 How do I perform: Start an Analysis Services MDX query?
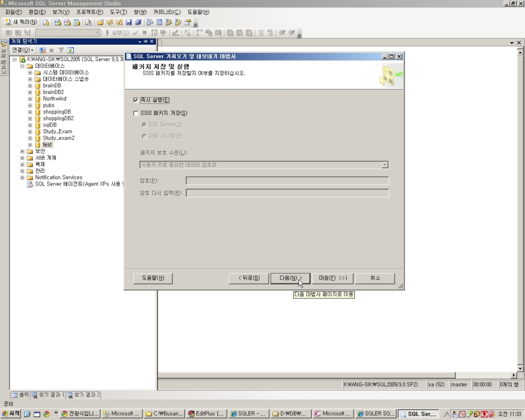click(57, 23)
